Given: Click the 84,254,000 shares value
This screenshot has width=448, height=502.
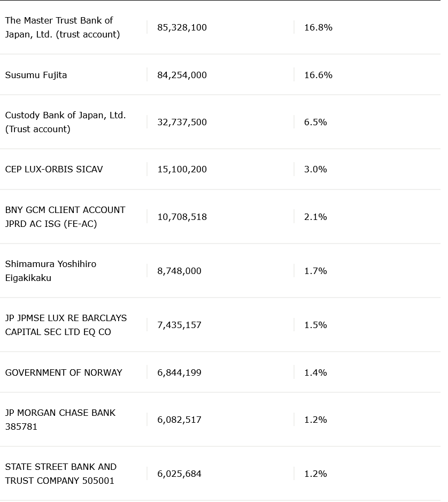Looking at the screenshot, I should tap(182, 75).
